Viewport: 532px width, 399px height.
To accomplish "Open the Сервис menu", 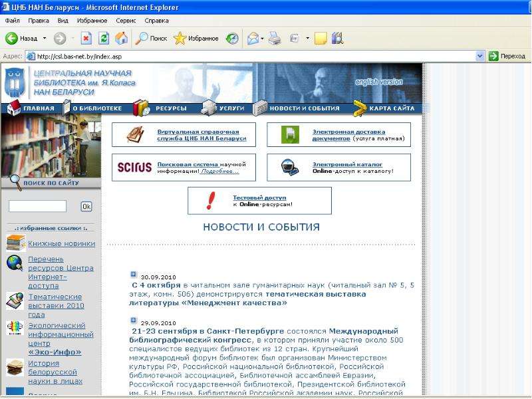I will click(126, 21).
